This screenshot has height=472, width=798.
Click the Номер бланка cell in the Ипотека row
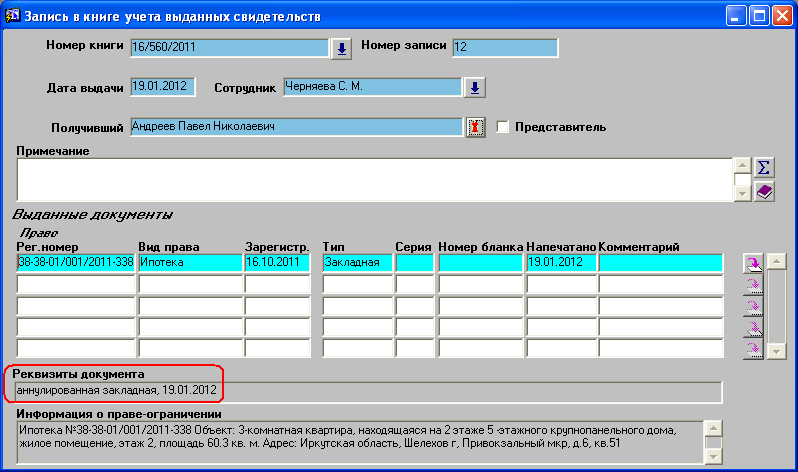coord(481,263)
